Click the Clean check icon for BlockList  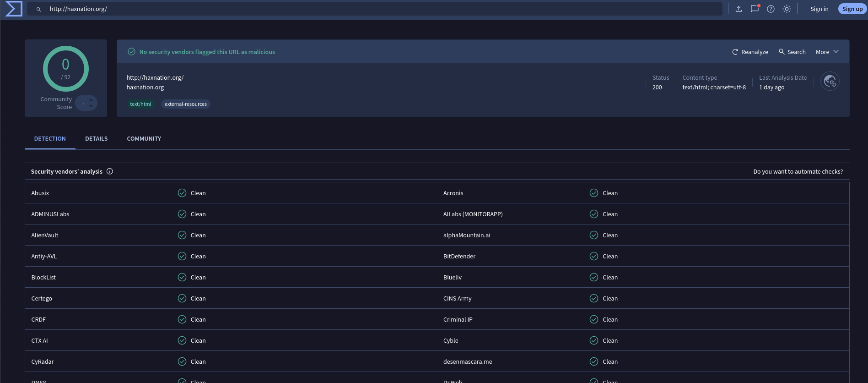coord(182,277)
